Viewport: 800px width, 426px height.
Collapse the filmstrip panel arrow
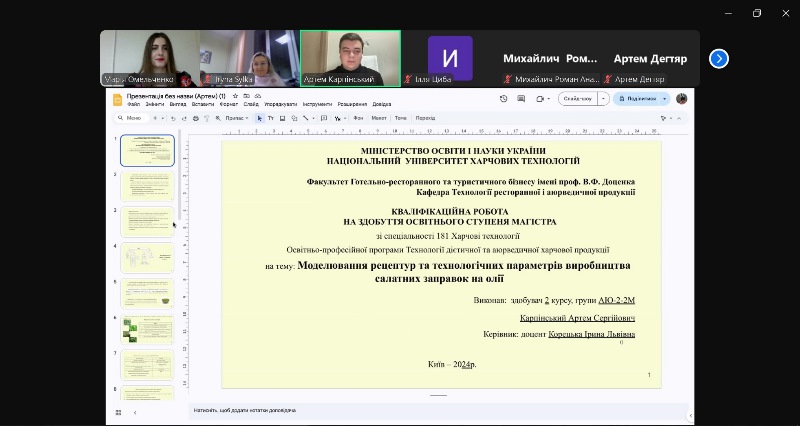tap(135, 412)
